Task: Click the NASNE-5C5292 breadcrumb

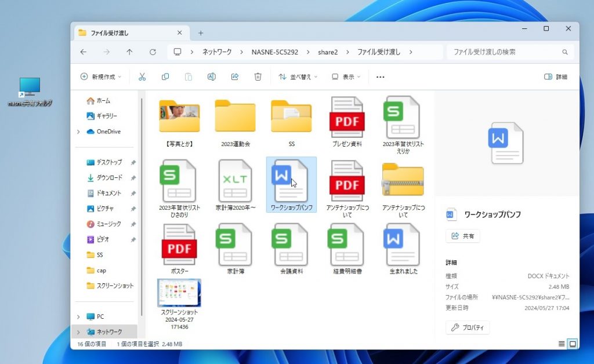Action: click(274, 52)
